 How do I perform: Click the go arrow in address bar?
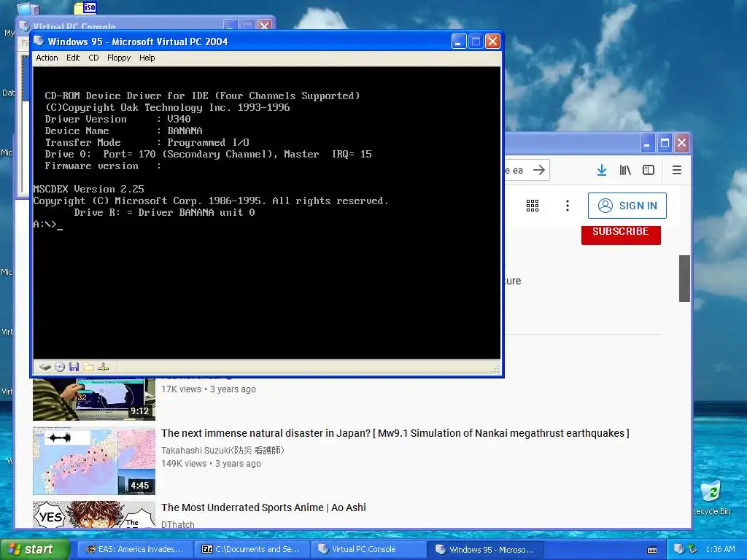coord(539,170)
